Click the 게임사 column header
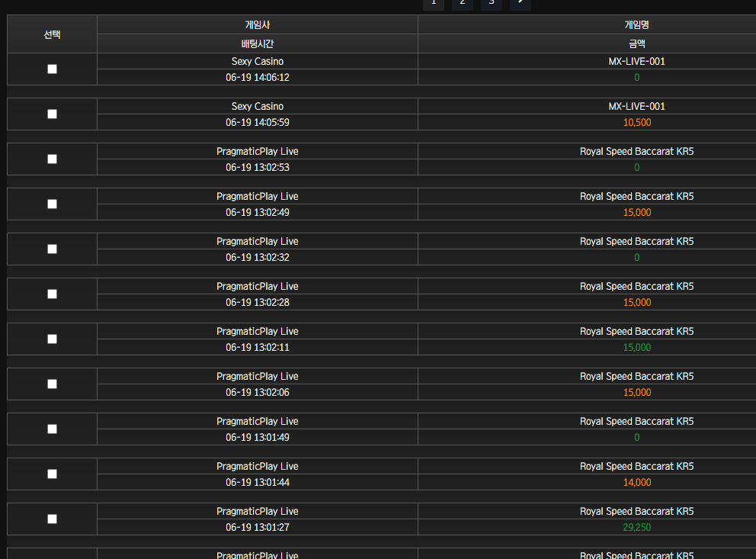 pyautogui.click(x=258, y=24)
